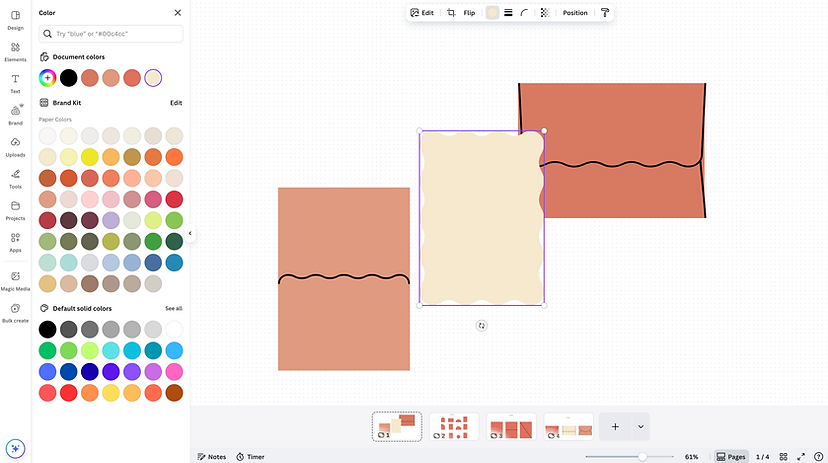Viewport: 828px width, 463px height.
Task: Edit the Brand Kit colors
Action: [x=176, y=103]
